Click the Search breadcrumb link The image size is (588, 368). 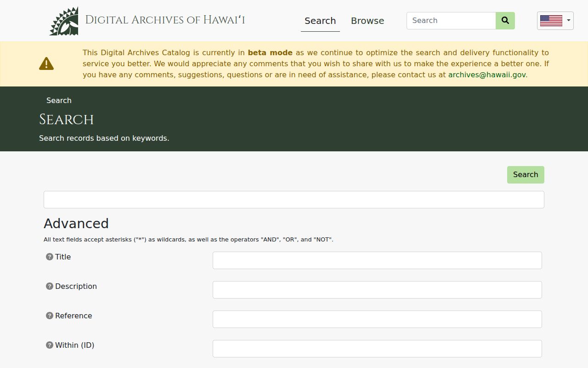tap(59, 100)
